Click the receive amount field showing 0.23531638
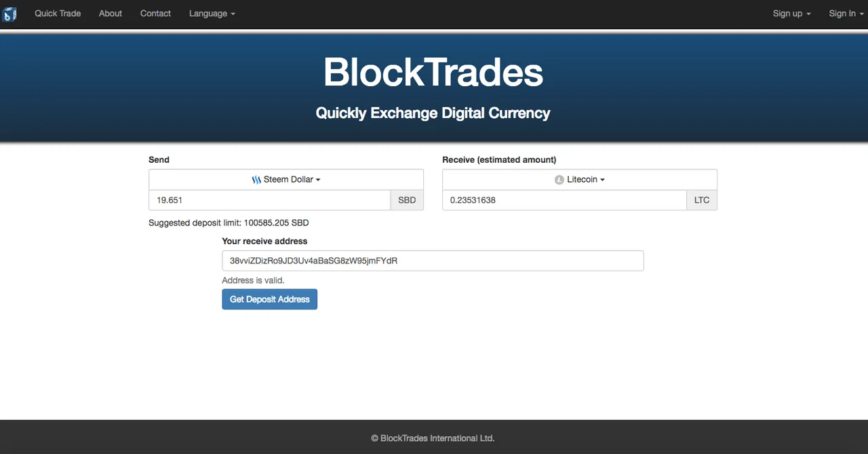868x454 pixels. click(x=565, y=200)
